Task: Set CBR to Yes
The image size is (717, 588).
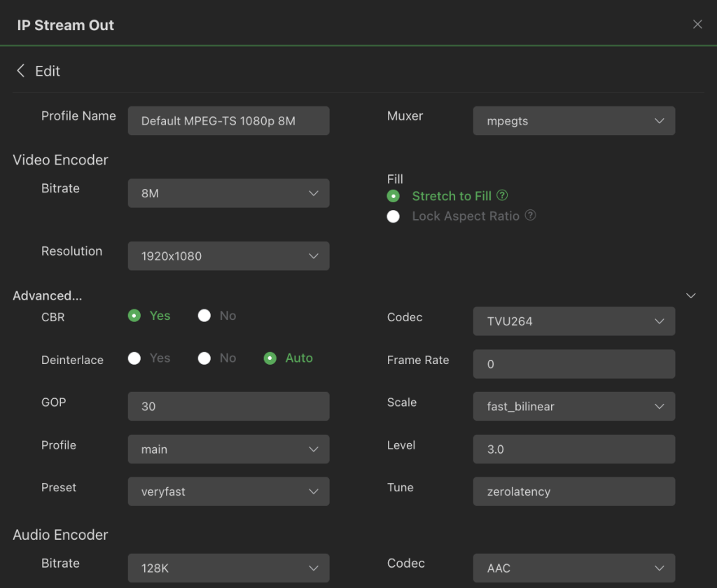Action: (x=134, y=316)
